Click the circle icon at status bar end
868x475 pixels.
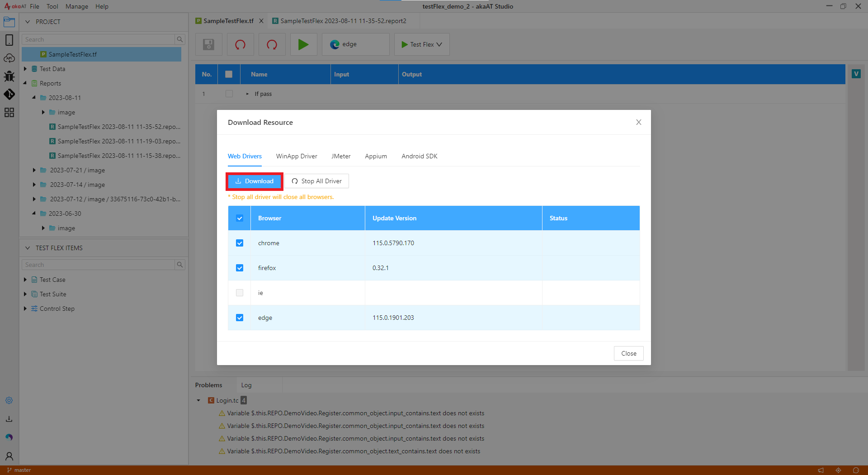[856, 470]
